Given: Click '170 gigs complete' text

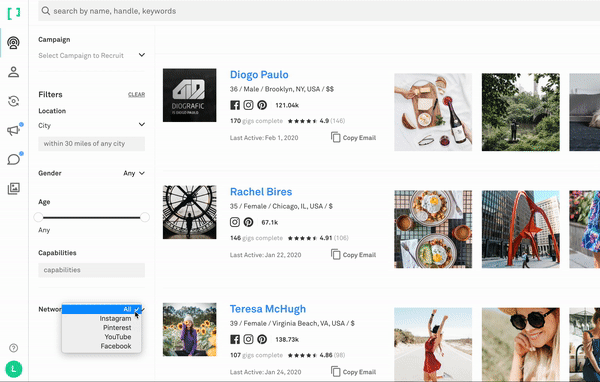Looking at the screenshot, I should point(256,121).
